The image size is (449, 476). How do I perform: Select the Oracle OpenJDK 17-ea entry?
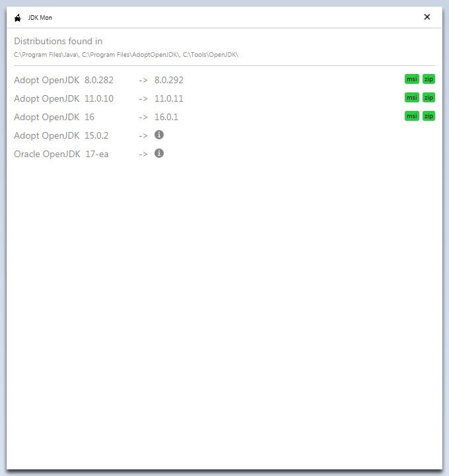61,154
